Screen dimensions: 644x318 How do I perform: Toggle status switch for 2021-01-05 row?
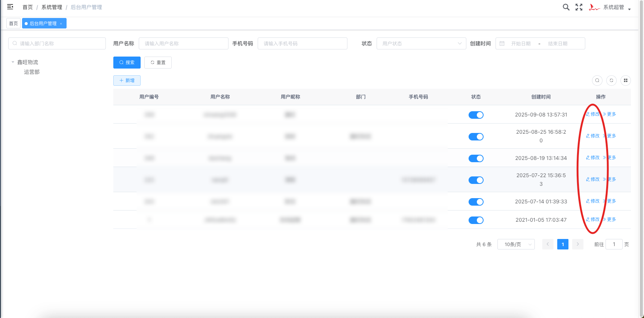(476, 220)
